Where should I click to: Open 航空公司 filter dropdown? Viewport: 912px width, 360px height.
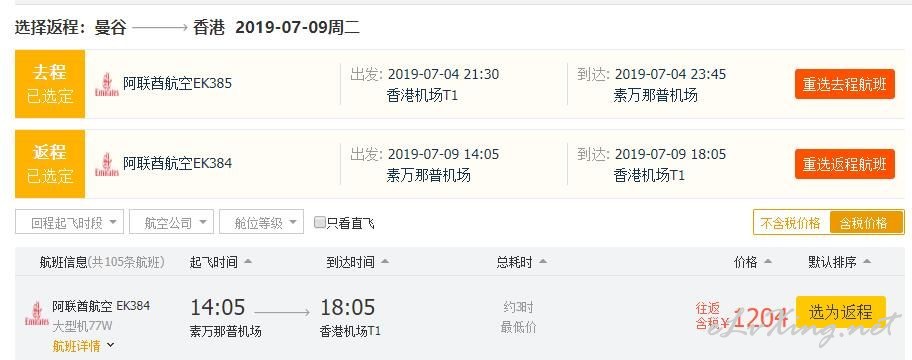(x=172, y=222)
